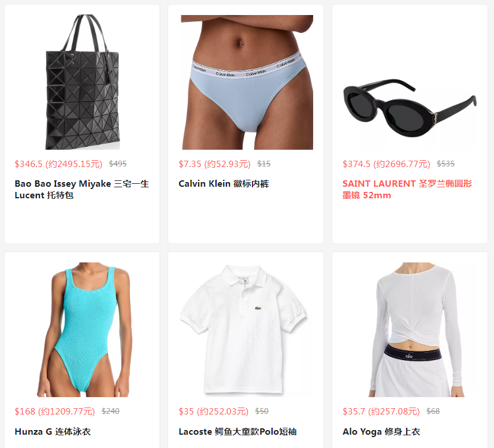494x448 pixels.
Task: Open the Bao Bao Issey Miyake tote bag image
Action: click(82, 82)
